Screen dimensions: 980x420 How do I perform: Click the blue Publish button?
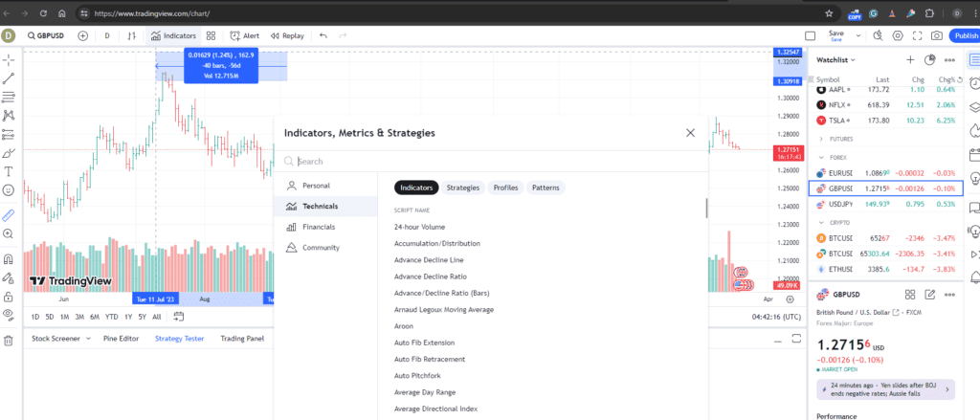tap(965, 35)
